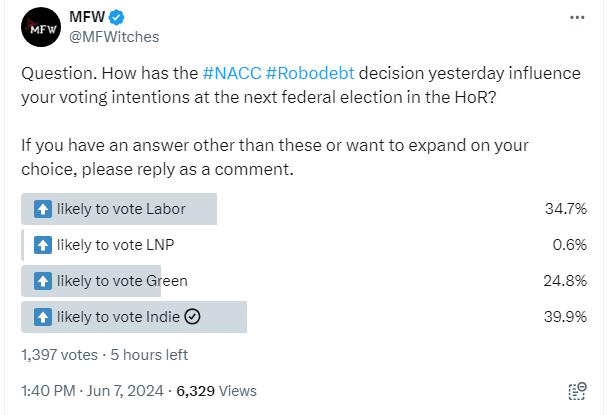The image size is (611, 415).
Task: Click the 1,397 votes total
Action: 59,354
